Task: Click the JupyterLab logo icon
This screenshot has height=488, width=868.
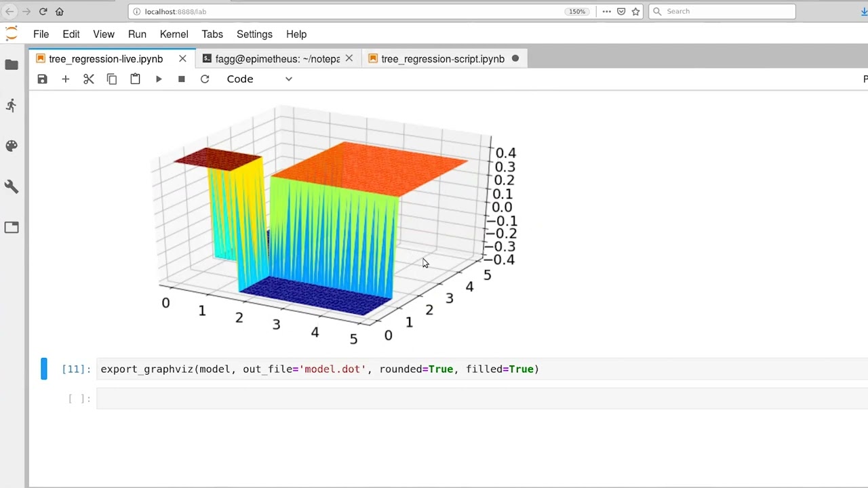Action: click(x=12, y=34)
